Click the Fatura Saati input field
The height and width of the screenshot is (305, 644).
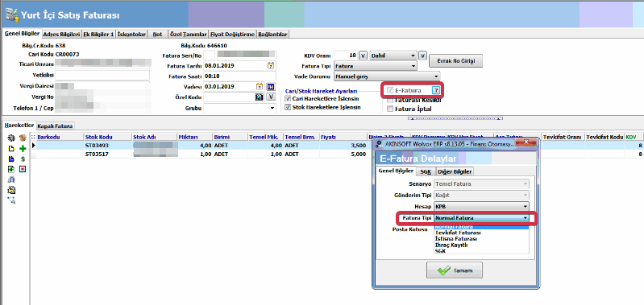[239, 76]
